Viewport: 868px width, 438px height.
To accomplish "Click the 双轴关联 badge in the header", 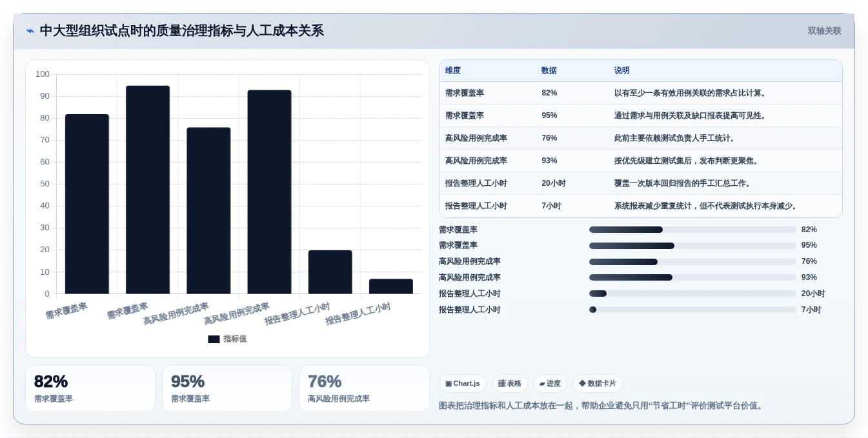I will (x=824, y=31).
